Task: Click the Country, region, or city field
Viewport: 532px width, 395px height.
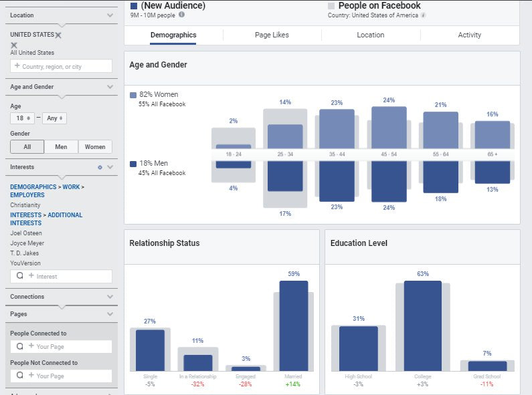Action: tap(61, 66)
